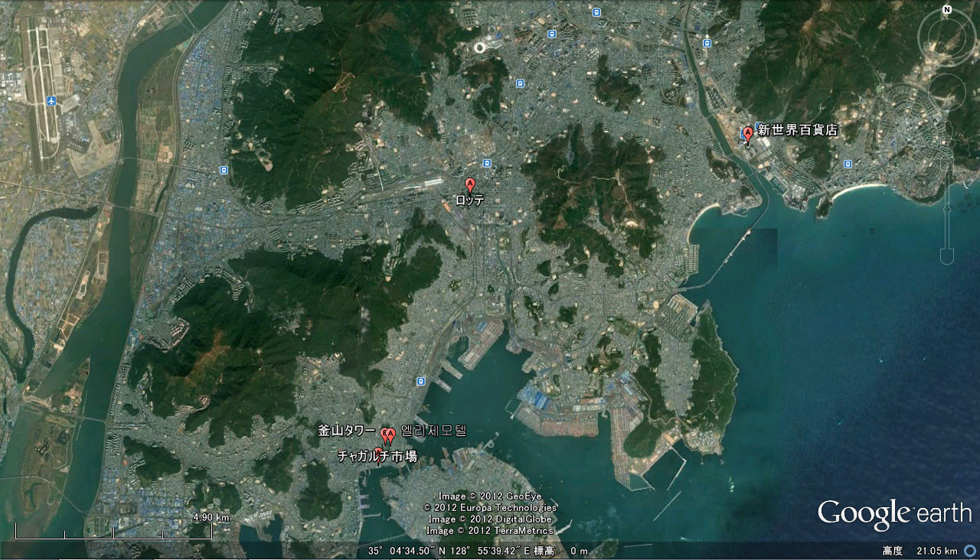Click the subway icon east of 新世界百貨店

(848, 164)
